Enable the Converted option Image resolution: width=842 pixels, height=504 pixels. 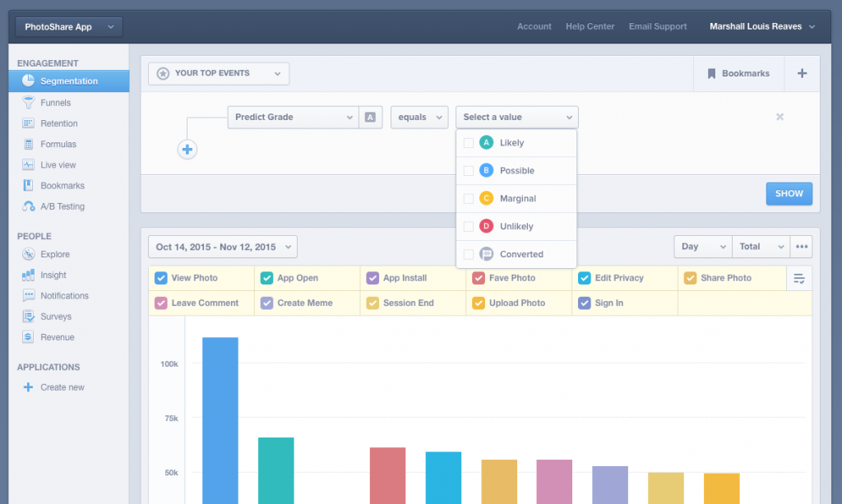[x=467, y=253]
